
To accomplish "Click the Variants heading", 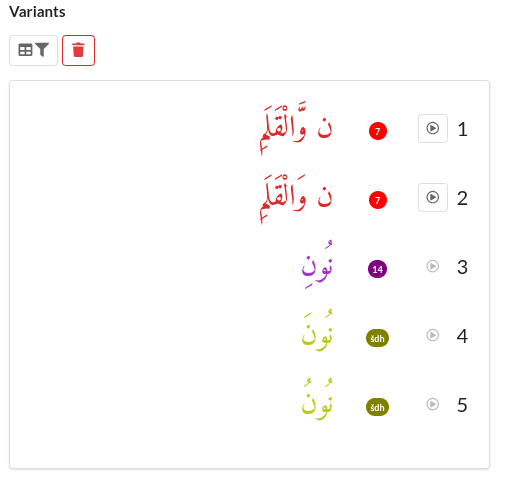I will [37, 12].
